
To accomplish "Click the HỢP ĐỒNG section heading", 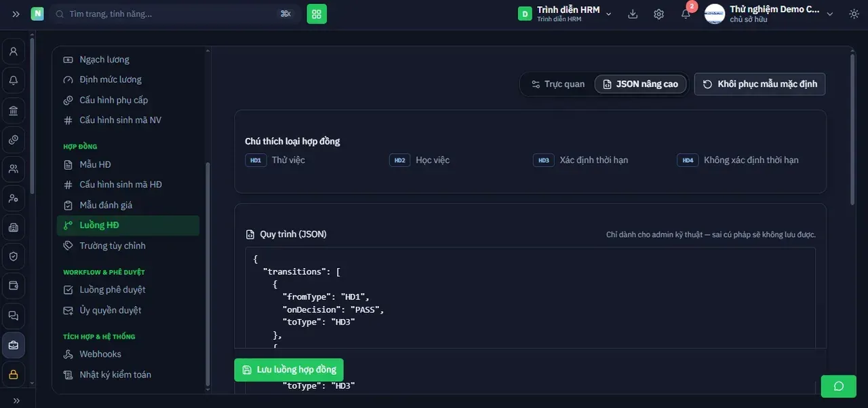I will pos(80,147).
